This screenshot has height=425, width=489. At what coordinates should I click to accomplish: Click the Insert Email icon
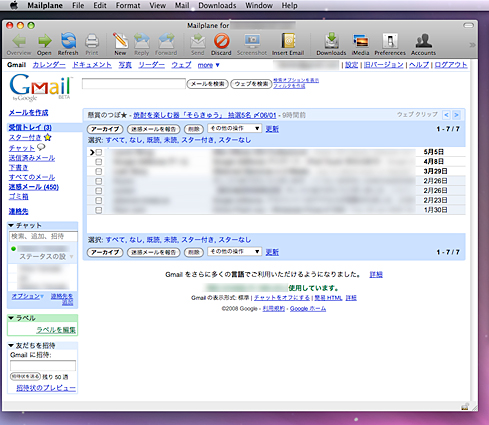point(288,41)
